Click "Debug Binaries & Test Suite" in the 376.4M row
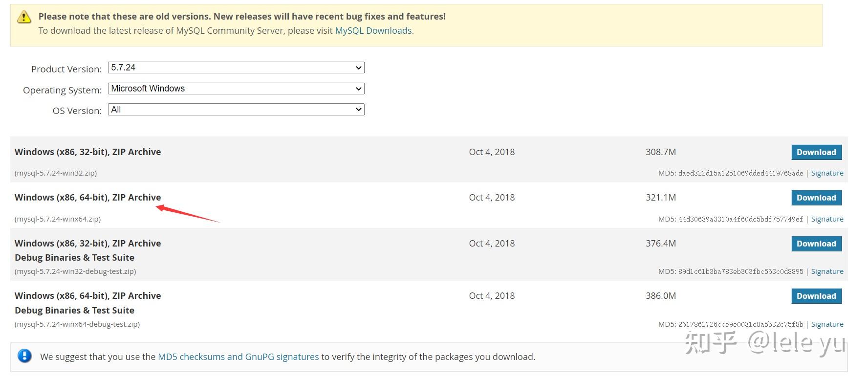The image size is (868, 381). (x=74, y=258)
